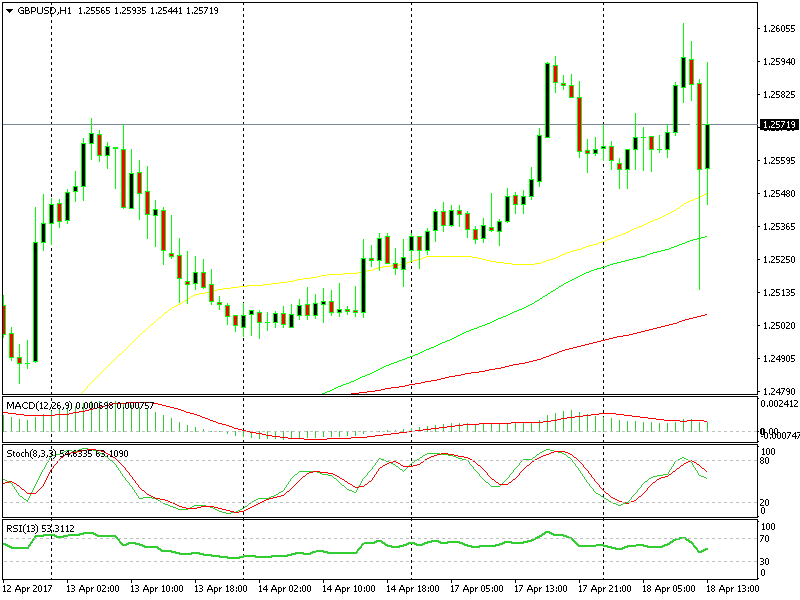Click the Stochastic 20 level label
800x600 pixels.
(x=765, y=503)
